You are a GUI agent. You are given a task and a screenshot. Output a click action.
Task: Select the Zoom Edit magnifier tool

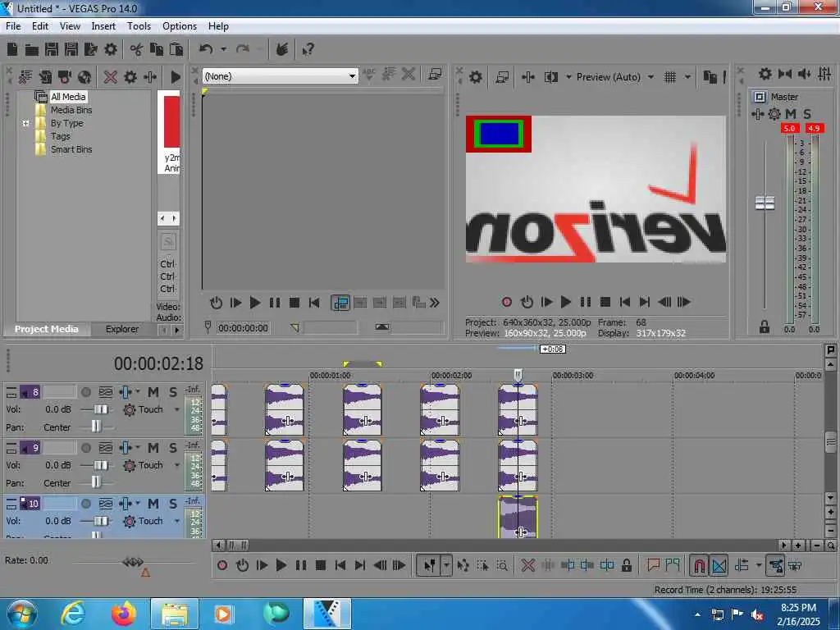(502, 565)
